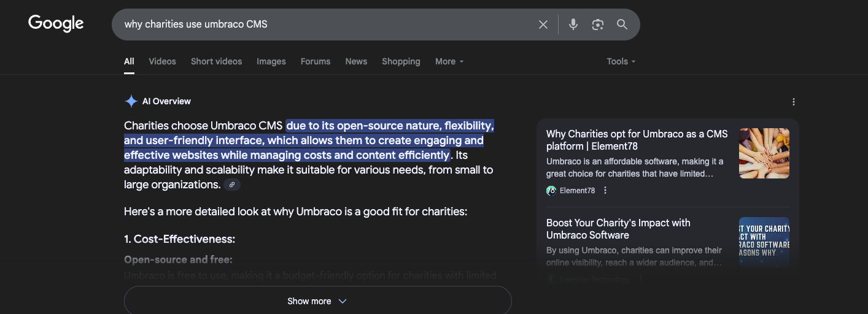Click the source link chip icon
This screenshot has width=868, height=314.
point(232,185)
